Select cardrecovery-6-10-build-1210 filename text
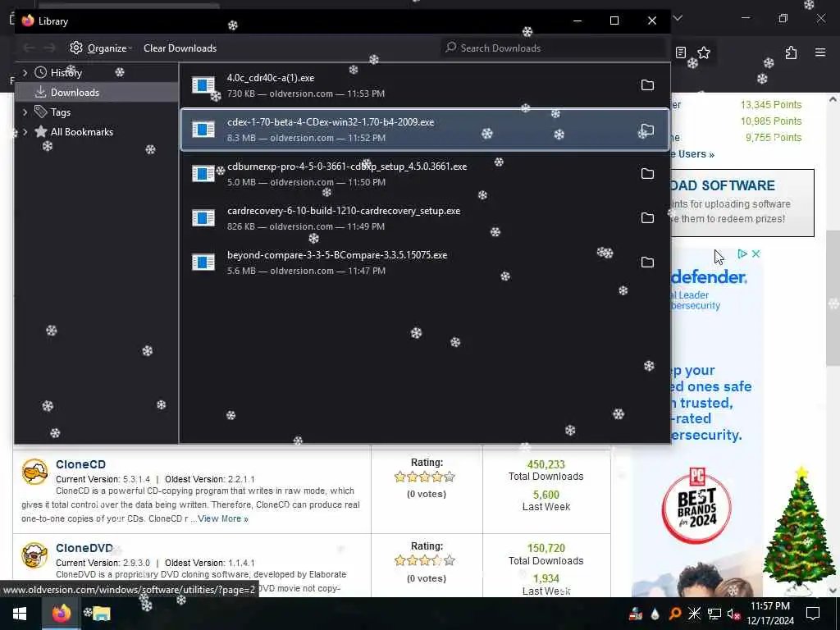 (344, 211)
